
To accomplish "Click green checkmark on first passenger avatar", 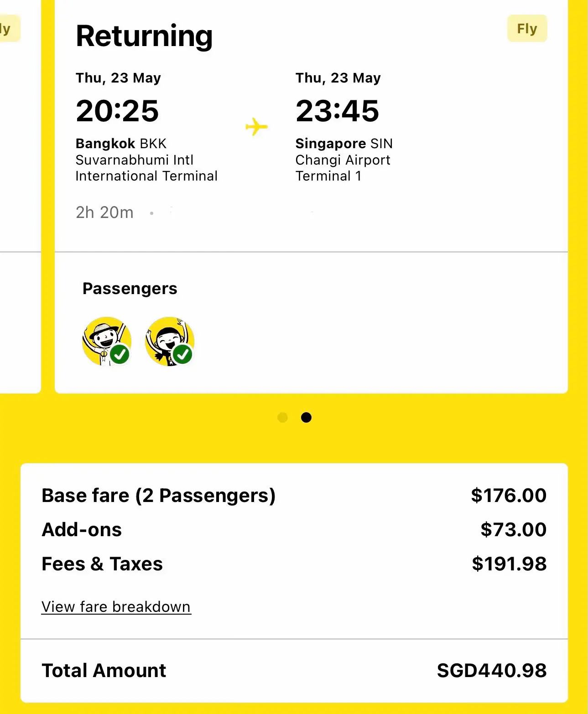I will coord(120,355).
